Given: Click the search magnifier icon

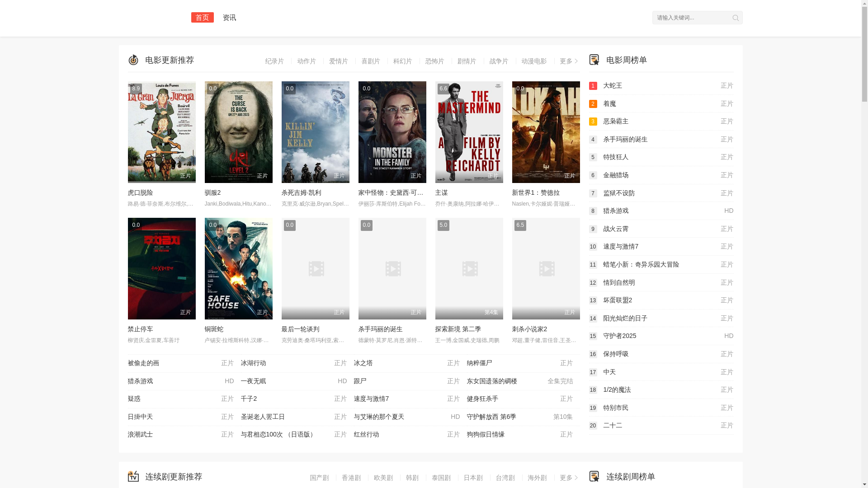Looking at the screenshot, I should pyautogui.click(x=735, y=18).
